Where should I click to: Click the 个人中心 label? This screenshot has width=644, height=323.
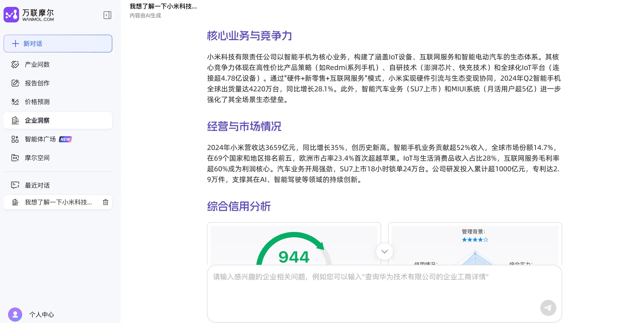click(42, 315)
